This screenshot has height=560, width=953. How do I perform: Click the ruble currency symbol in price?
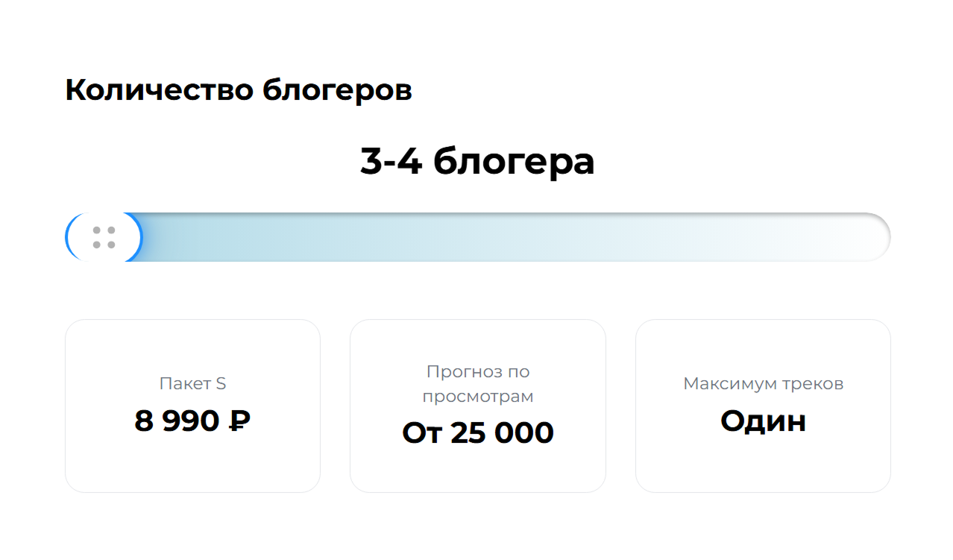(238, 421)
